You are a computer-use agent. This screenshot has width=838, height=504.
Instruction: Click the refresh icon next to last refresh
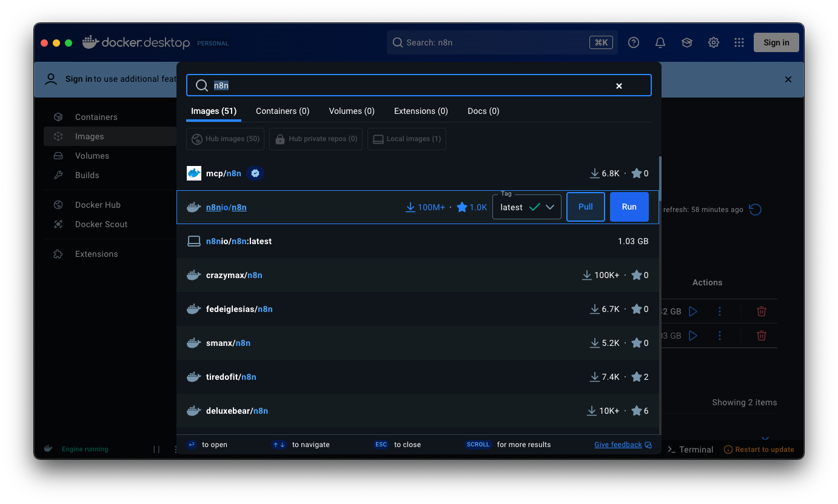click(x=755, y=210)
